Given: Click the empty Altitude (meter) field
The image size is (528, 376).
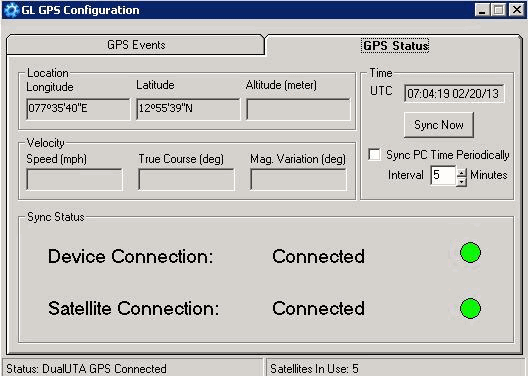Looking at the screenshot, I should coord(298,109).
